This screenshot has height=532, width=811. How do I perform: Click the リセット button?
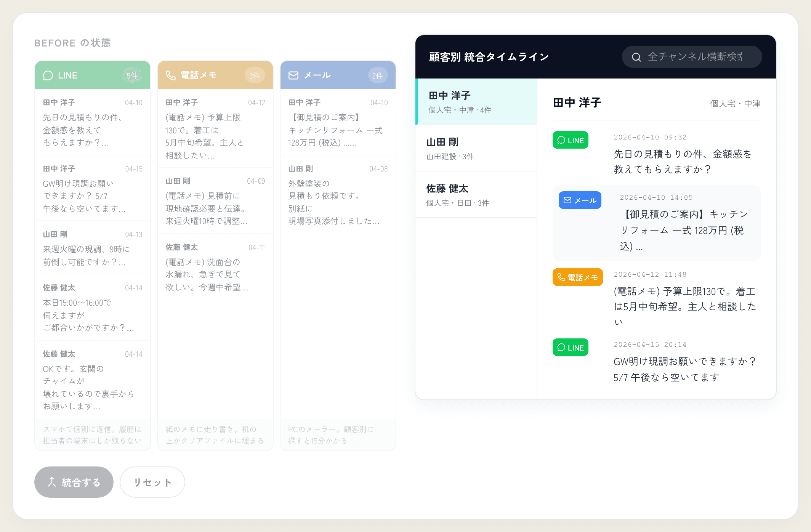[152, 482]
